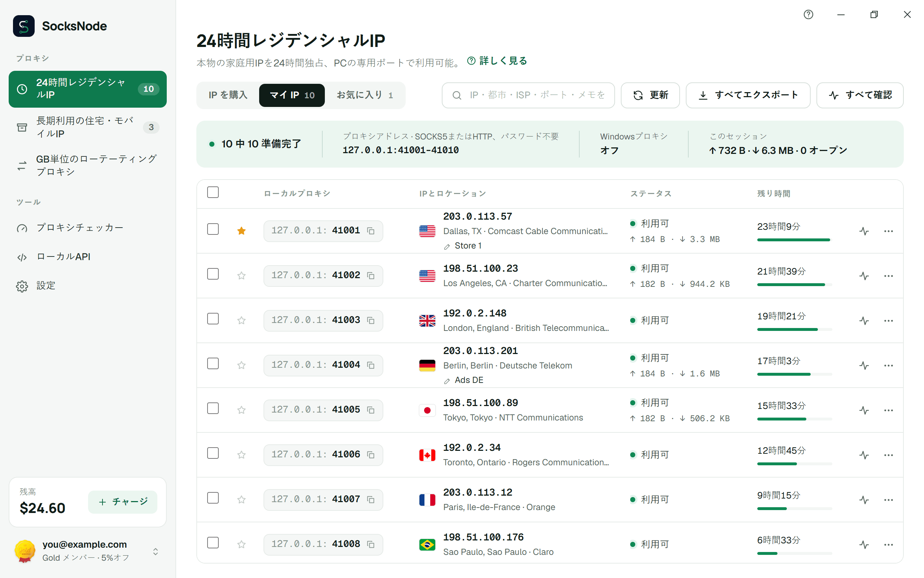924x578 pixels.
Task: Check the row for port 41002
Action: click(213, 274)
